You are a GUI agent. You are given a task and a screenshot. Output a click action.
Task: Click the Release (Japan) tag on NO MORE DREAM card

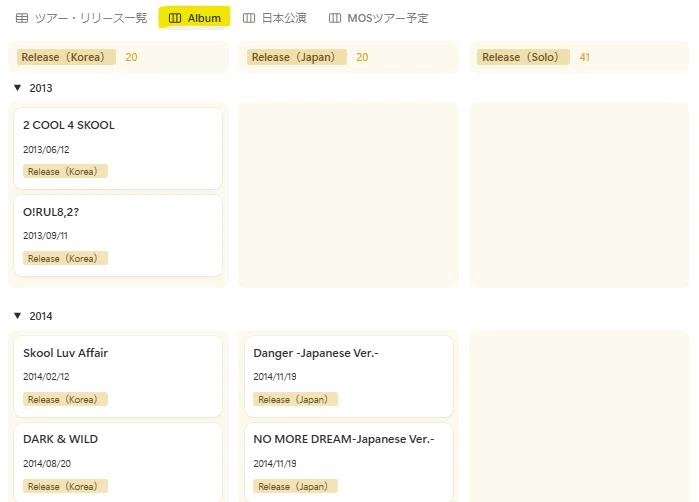point(296,486)
